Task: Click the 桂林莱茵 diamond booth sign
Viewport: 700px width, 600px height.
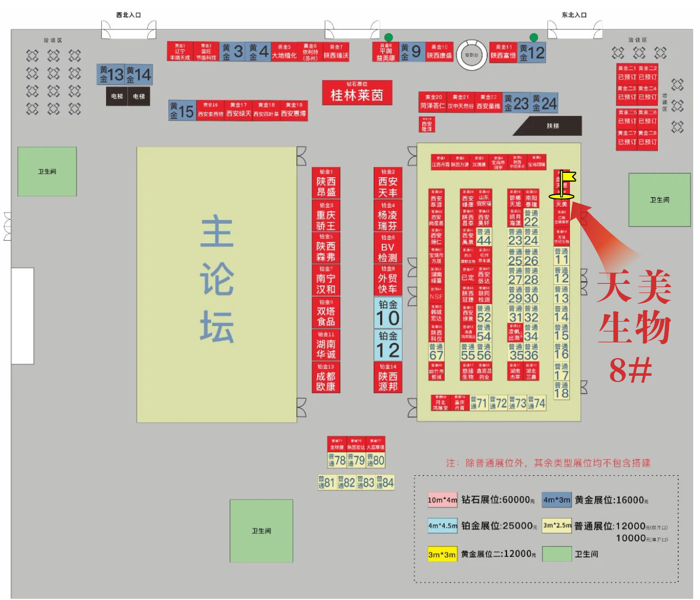Action: (x=357, y=92)
